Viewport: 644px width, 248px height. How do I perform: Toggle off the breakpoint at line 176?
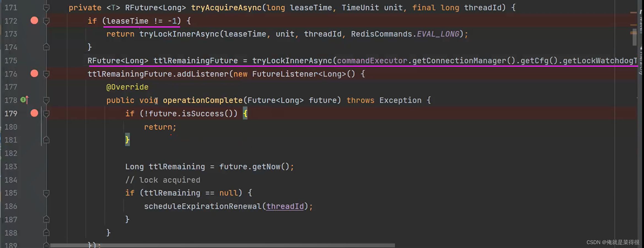(34, 73)
